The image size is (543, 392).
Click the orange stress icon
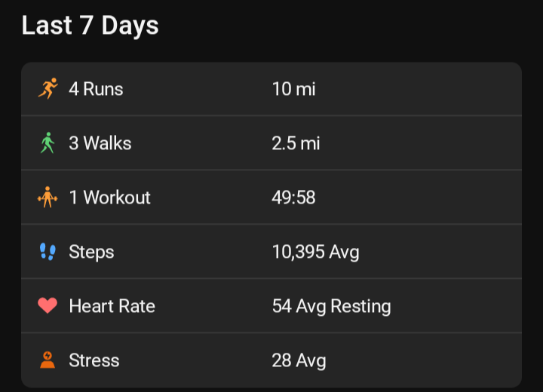pyautogui.click(x=48, y=360)
